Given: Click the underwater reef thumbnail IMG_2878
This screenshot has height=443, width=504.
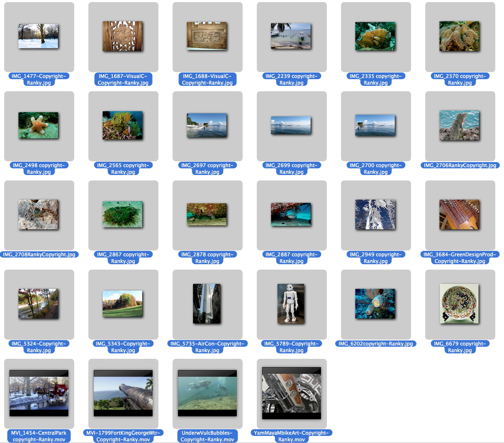Looking at the screenshot, I should pyautogui.click(x=207, y=215).
